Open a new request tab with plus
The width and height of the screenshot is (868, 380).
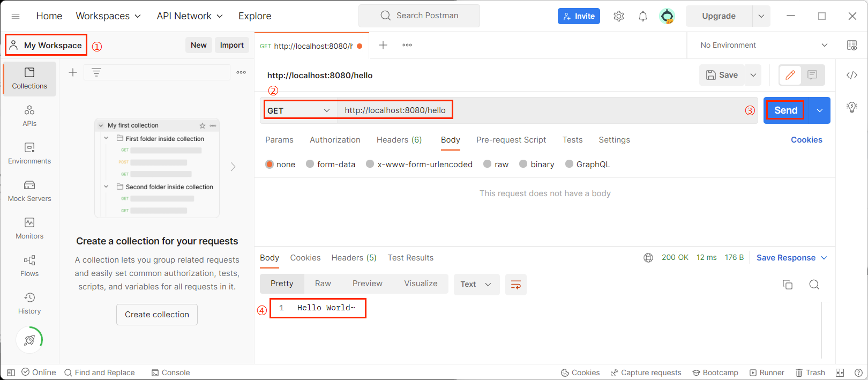point(383,45)
